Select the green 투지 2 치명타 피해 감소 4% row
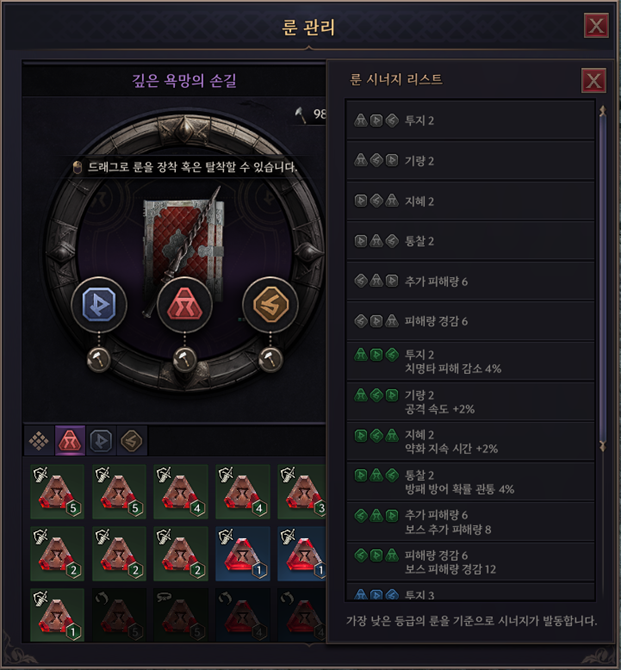The width and height of the screenshot is (621, 670). (471, 361)
